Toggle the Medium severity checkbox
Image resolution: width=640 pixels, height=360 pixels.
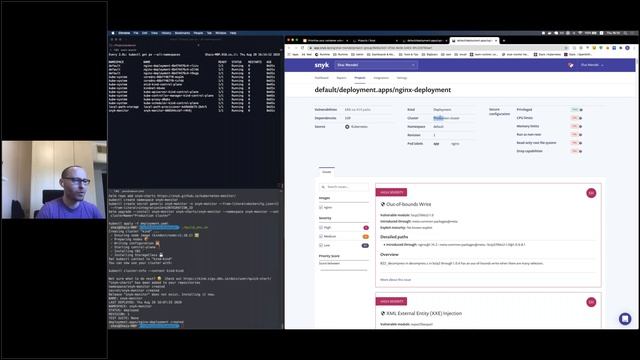pyautogui.click(x=321, y=236)
